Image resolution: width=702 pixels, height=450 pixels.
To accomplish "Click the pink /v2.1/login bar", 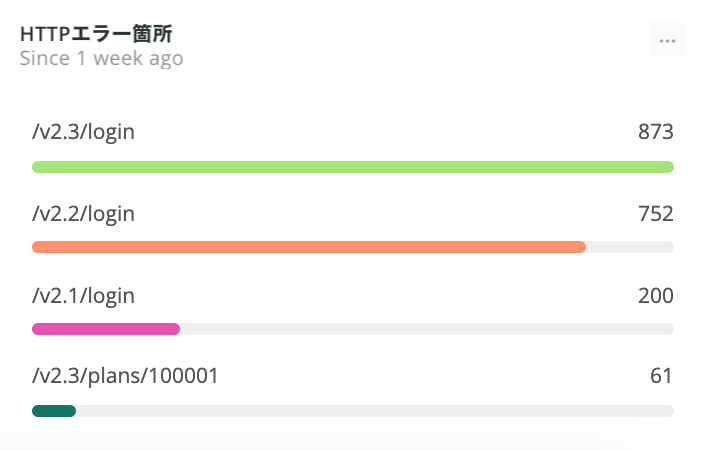I will 105,329.
